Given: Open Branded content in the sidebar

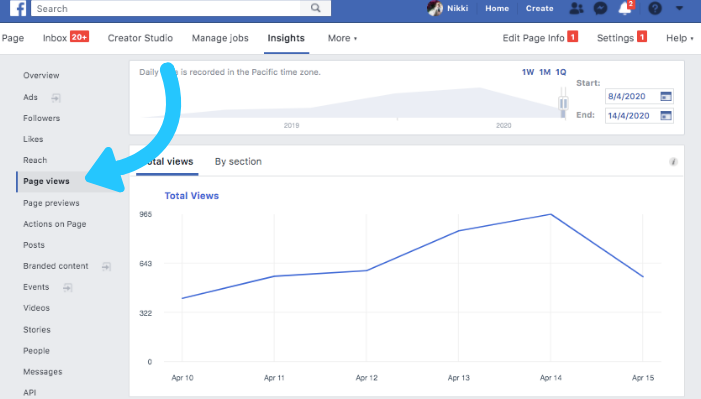Looking at the screenshot, I should coord(56,266).
